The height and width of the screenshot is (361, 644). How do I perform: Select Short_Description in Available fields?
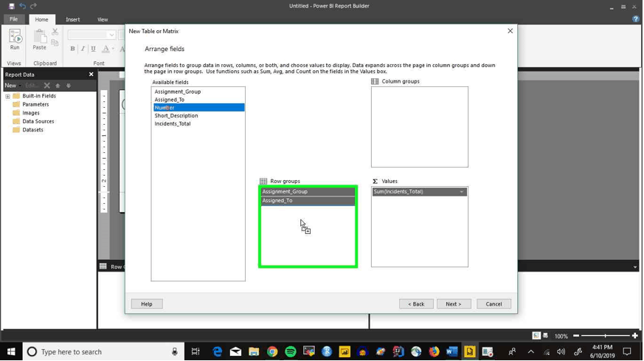(x=198, y=116)
